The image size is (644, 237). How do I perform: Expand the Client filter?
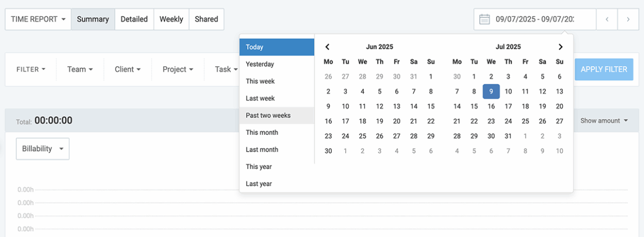coord(128,70)
